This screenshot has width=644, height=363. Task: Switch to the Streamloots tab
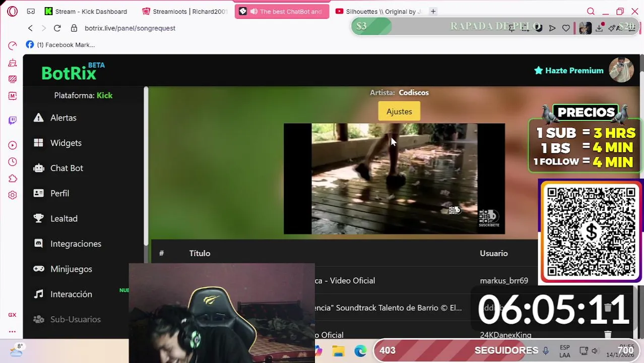tap(184, 11)
